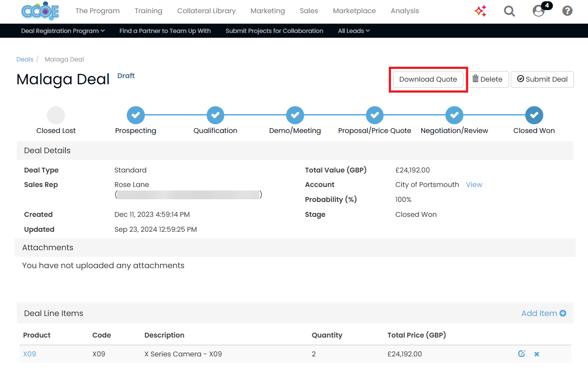Click the Add Item plus icon
The image size is (588, 381).
click(563, 313)
